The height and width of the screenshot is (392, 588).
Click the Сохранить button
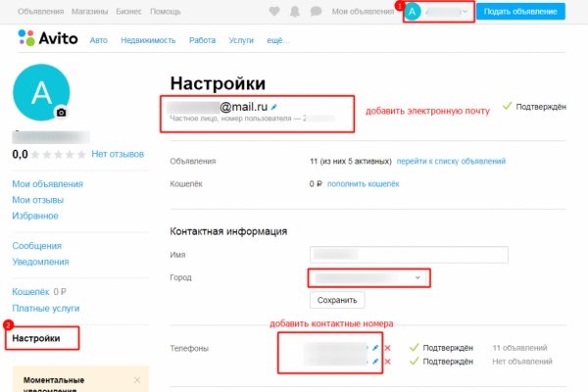pos(338,300)
